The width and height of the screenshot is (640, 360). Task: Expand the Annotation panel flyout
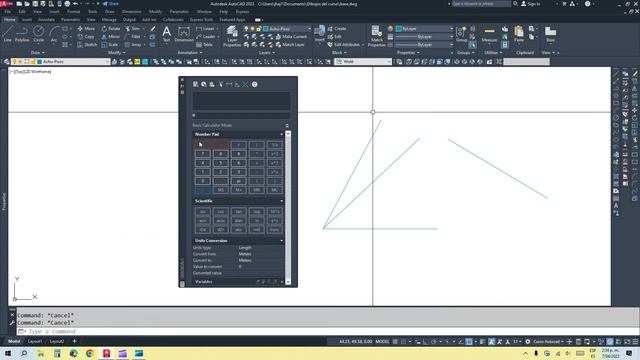(x=190, y=53)
